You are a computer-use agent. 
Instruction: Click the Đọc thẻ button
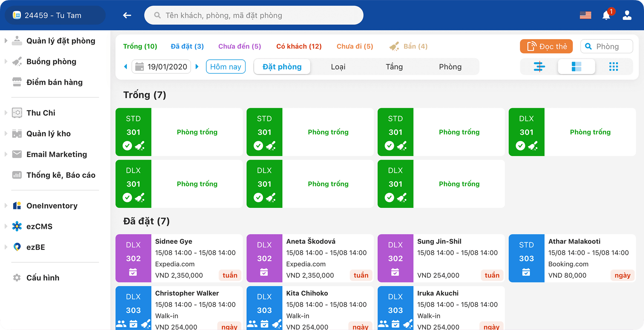546,46
